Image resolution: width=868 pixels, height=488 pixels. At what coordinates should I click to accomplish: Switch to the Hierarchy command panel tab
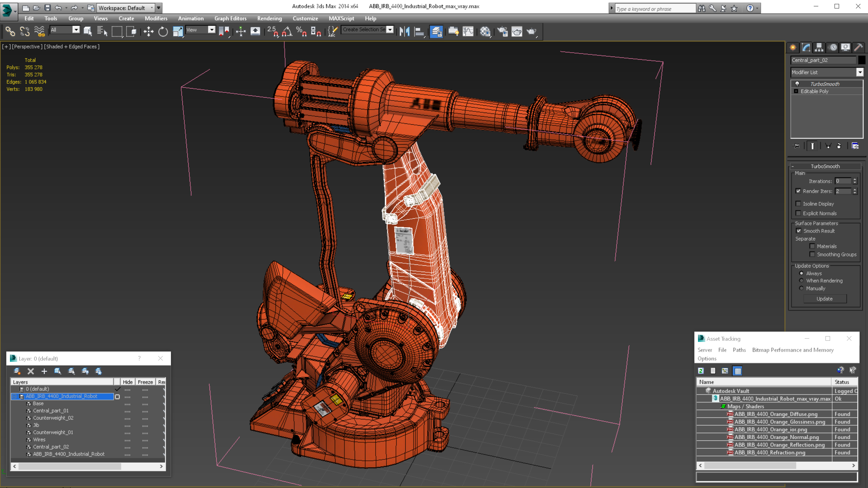pyautogui.click(x=819, y=48)
